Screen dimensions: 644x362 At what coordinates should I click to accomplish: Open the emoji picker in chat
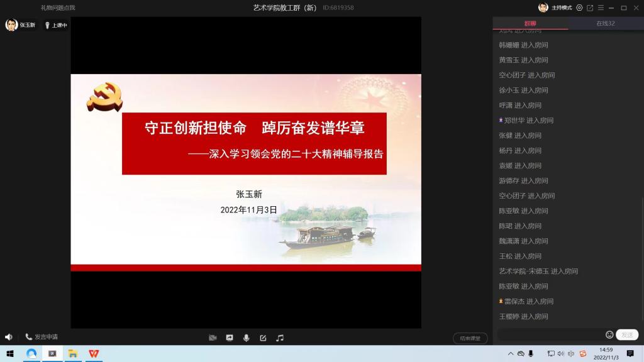tap(609, 335)
